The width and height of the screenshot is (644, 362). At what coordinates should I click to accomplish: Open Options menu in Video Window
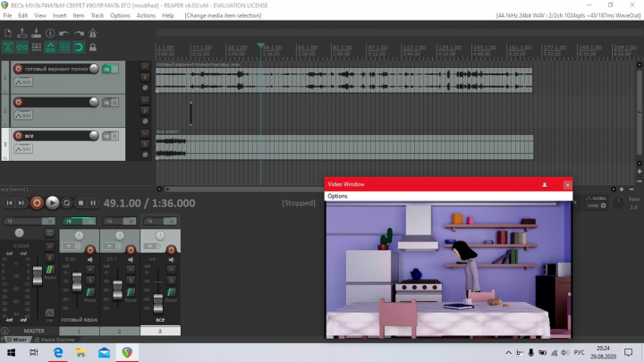coord(337,196)
